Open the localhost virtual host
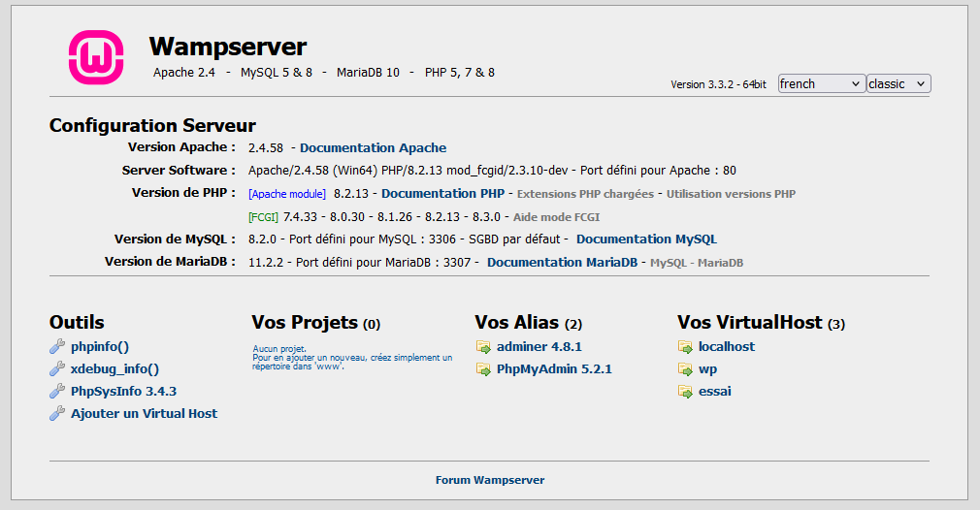The height and width of the screenshot is (510, 980). point(726,346)
